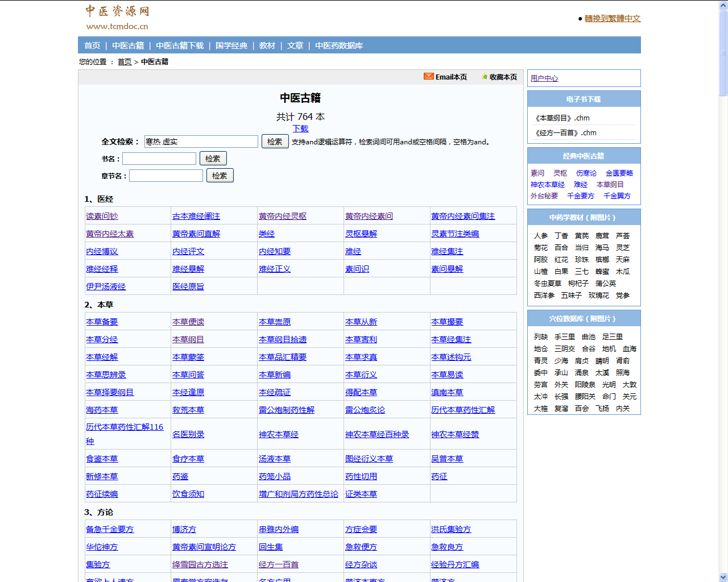
Task: Open the 中医古籍下载 menu item
Action: [x=180, y=45]
